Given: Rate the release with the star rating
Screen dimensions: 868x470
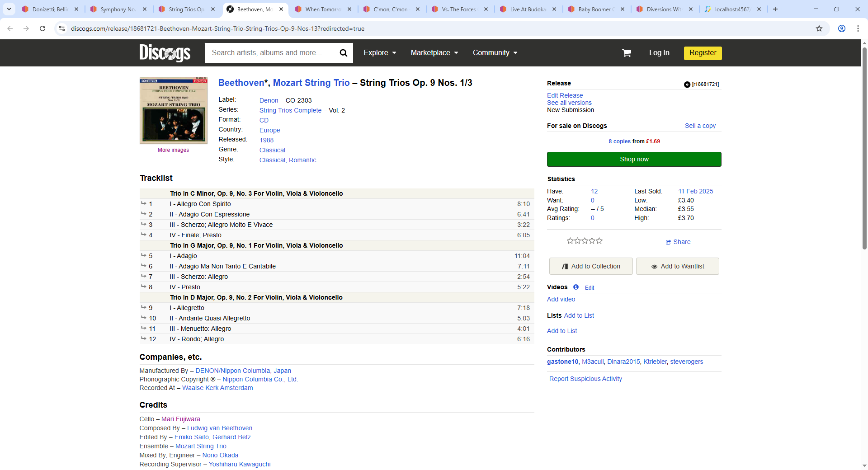Looking at the screenshot, I should click(x=585, y=241).
